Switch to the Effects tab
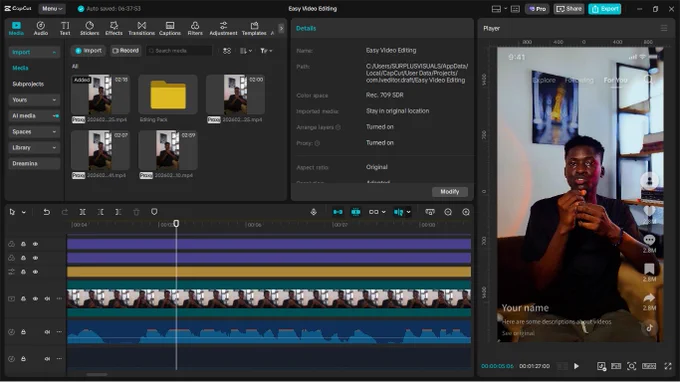Screen dimensions: 680x382 point(114,28)
